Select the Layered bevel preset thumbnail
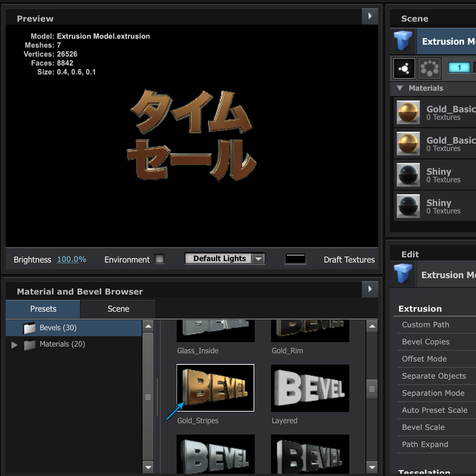The image size is (476, 476). [310, 388]
